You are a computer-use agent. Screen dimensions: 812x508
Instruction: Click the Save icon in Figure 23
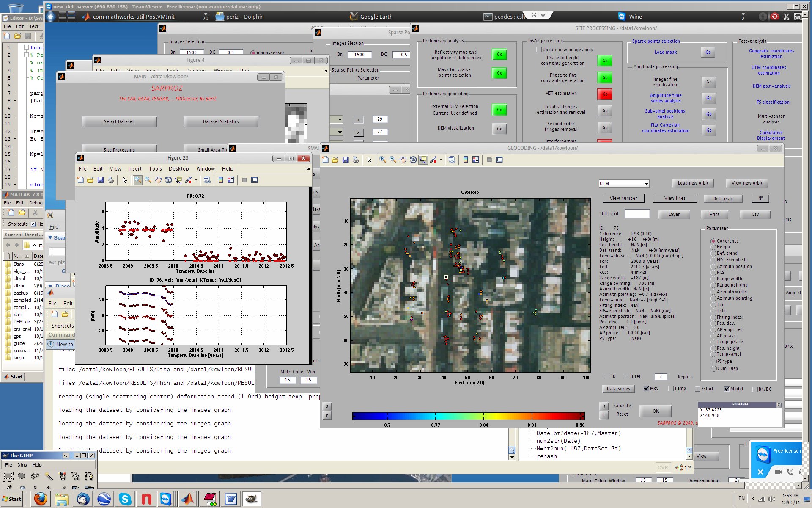click(x=101, y=180)
